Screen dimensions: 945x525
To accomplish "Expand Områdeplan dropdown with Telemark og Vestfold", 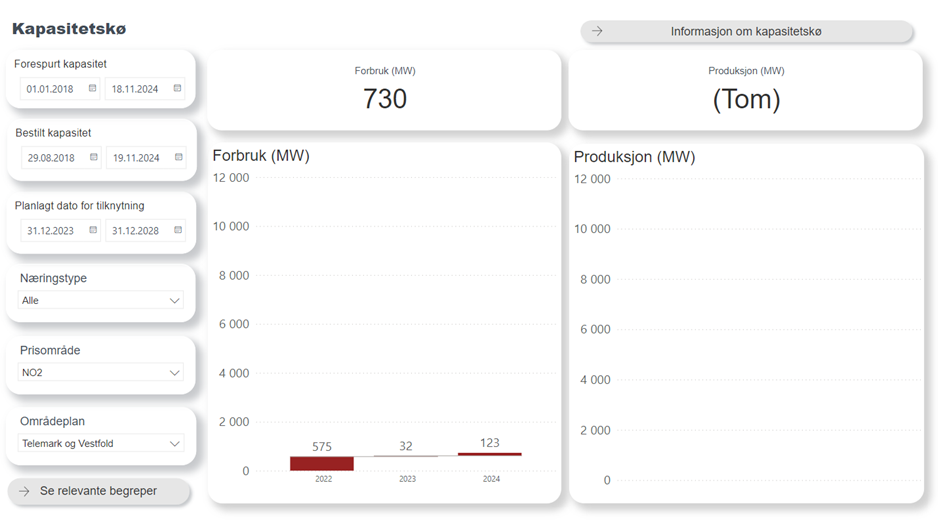I will pyautogui.click(x=174, y=443).
